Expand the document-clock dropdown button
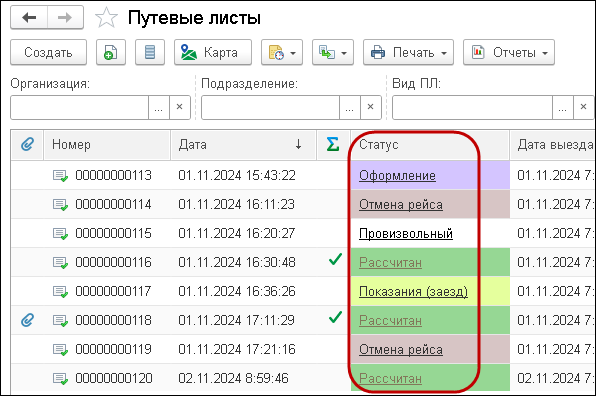 click(282, 52)
